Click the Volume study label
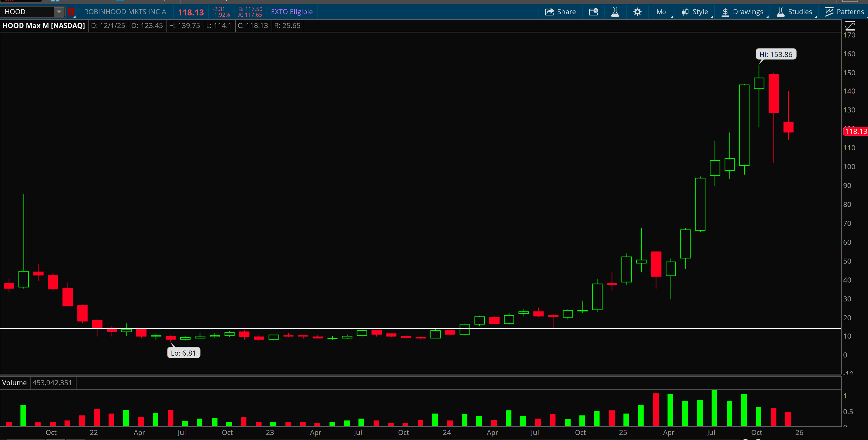Viewport: 868px width, 440px height. (x=14, y=383)
